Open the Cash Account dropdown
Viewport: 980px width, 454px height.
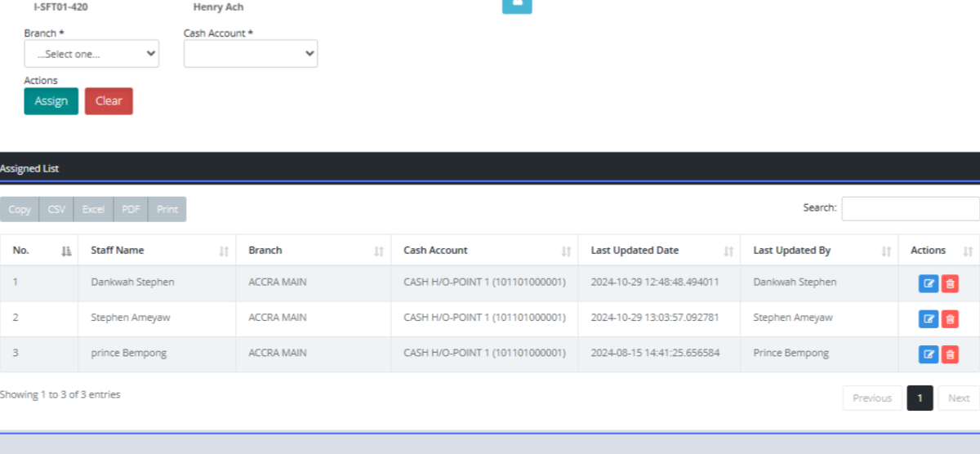(x=251, y=54)
